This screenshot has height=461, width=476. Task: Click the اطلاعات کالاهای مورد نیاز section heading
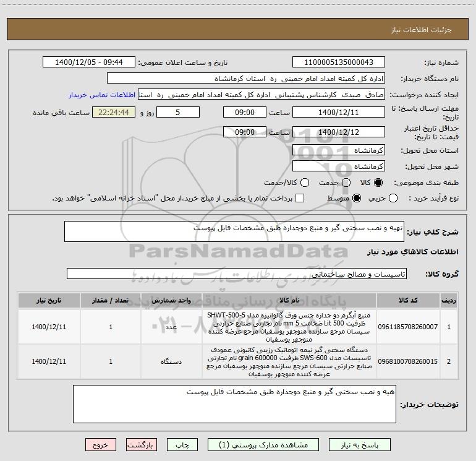(412, 252)
